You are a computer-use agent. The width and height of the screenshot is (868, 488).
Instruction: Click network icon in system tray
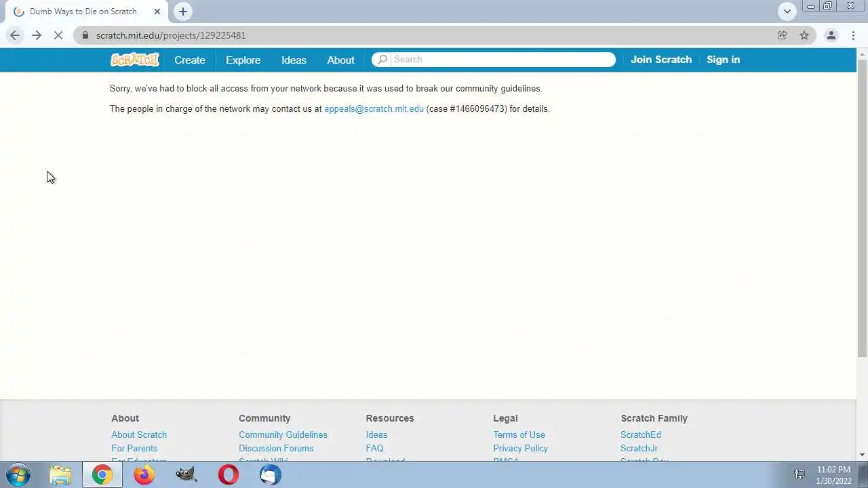(800, 475)
